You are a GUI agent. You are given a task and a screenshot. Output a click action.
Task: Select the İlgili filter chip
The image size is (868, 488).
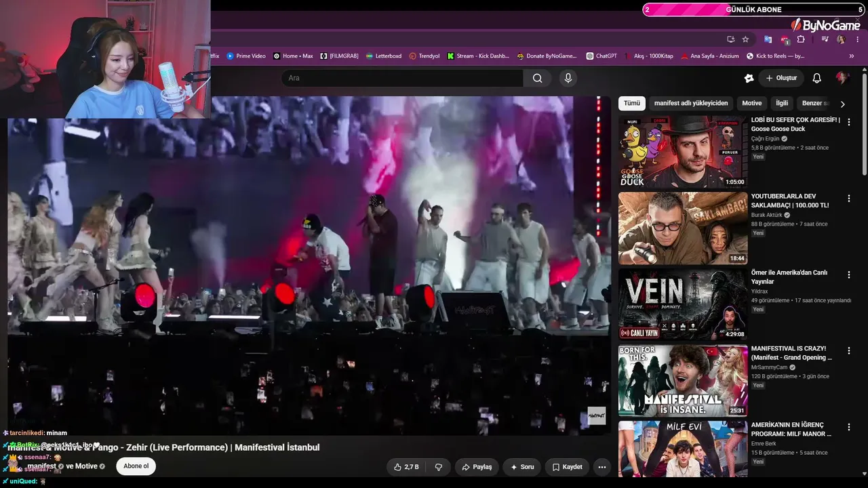click(x=782, y=103)
